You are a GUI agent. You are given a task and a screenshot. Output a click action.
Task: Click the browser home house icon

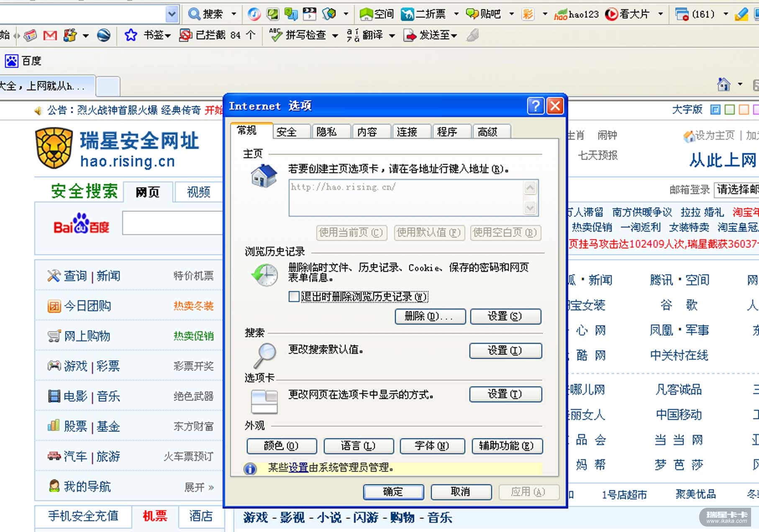point(723,84)
